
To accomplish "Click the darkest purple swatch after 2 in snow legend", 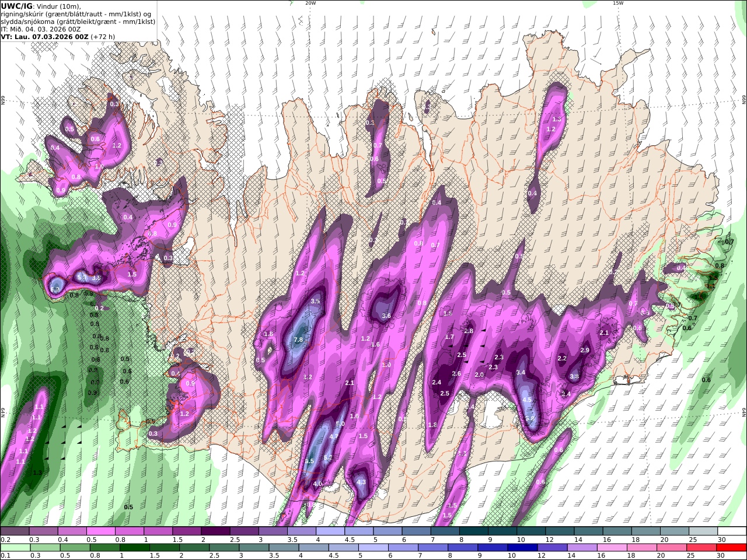I will pyautogui.click(x=215, y=531).
